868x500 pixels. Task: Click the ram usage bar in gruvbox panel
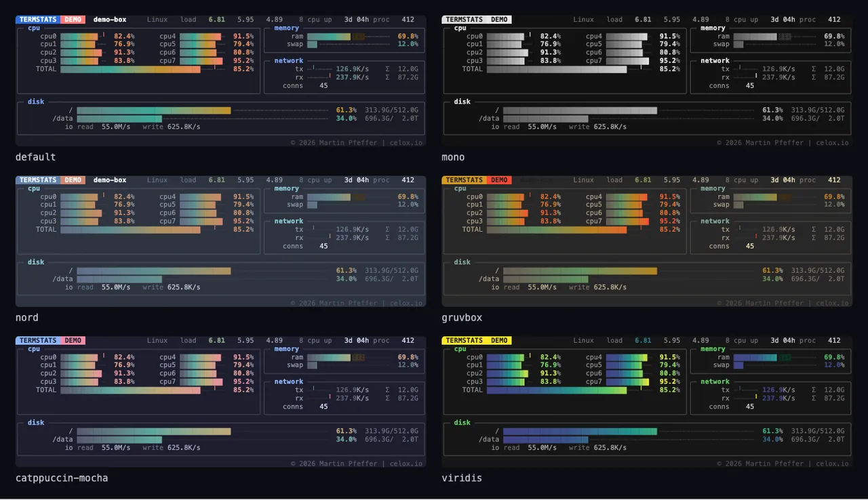tap(755, 197)
